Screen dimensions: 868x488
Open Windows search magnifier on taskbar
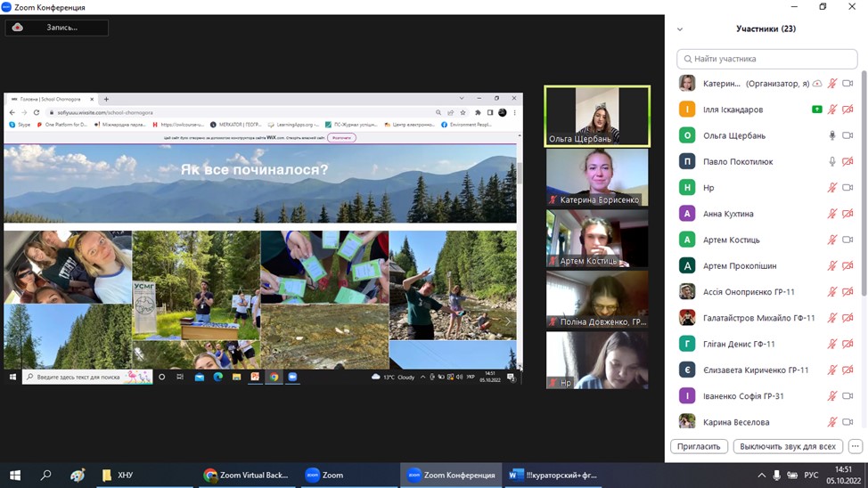pyautogui.click(x=46, y=476)
